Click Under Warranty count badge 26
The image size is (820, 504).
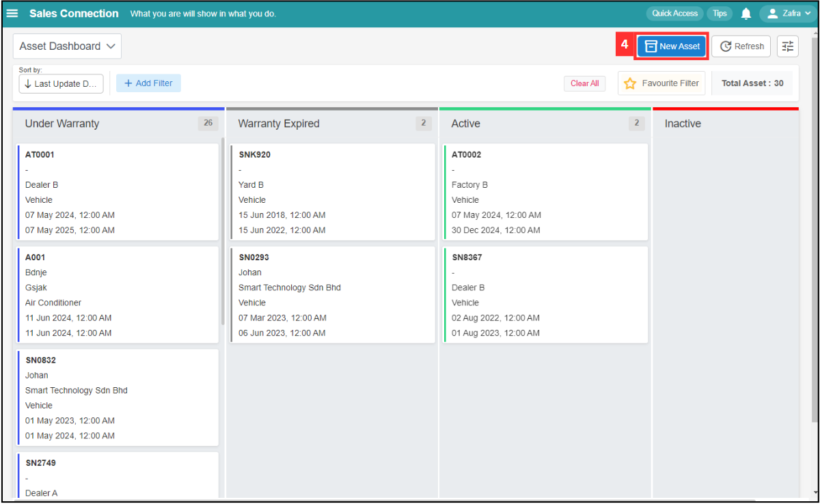point(208,124)
